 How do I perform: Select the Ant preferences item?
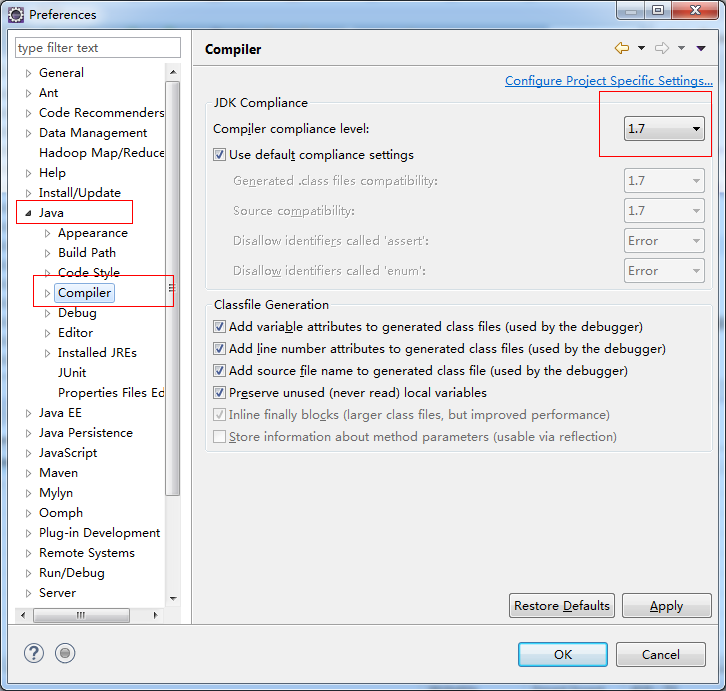point(48,93)
